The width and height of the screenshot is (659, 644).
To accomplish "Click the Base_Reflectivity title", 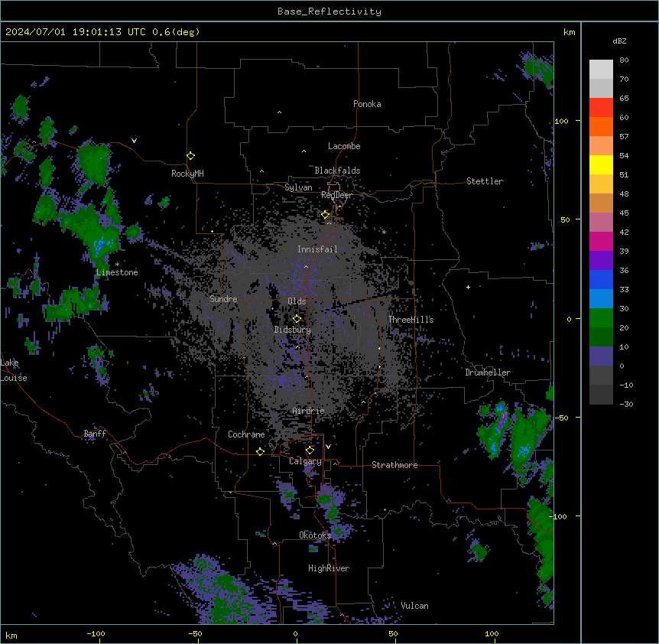I will tap(329, 11).
